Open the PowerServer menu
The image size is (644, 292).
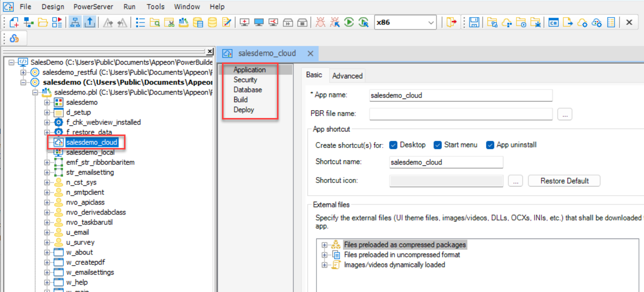point(93,6)
